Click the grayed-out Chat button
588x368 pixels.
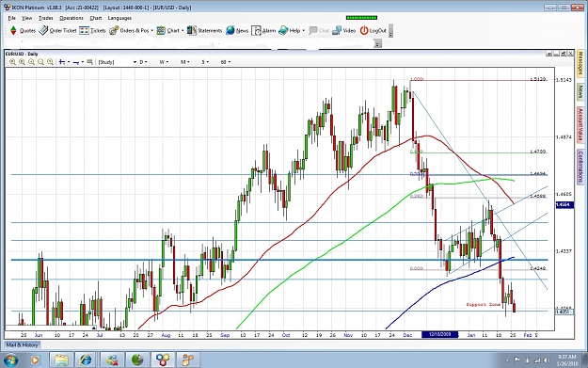tap(319, 31)
